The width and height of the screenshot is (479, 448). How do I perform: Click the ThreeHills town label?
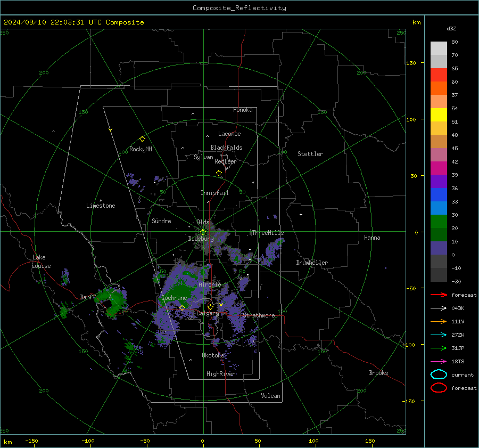[268, 233]
